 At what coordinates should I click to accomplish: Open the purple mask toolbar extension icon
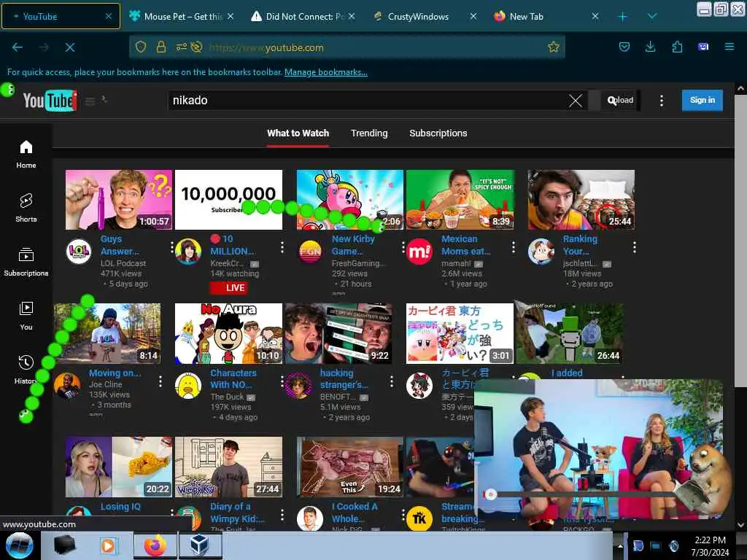point(703,47)
